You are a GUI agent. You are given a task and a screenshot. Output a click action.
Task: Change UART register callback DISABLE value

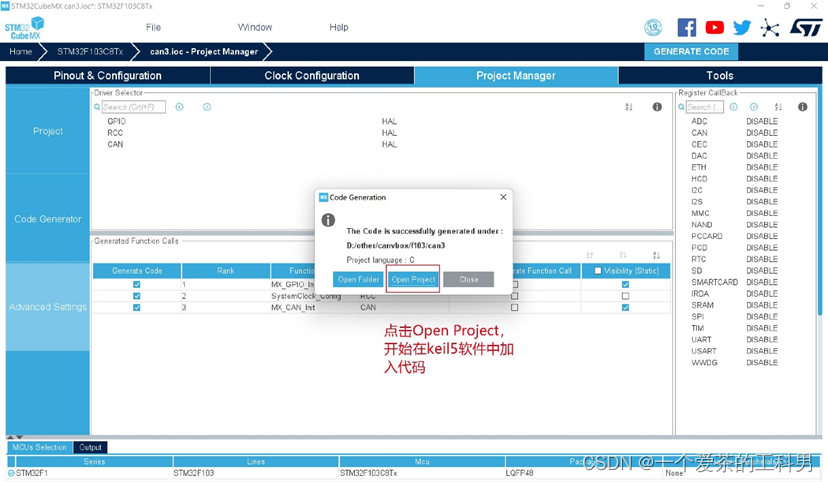(x=762, y=339)
